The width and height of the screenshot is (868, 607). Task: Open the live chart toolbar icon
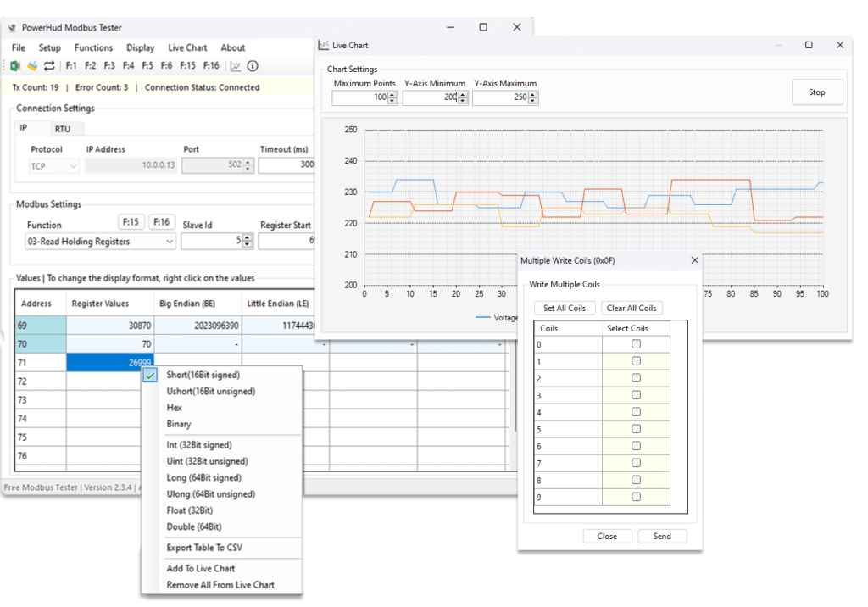point(236,66)
